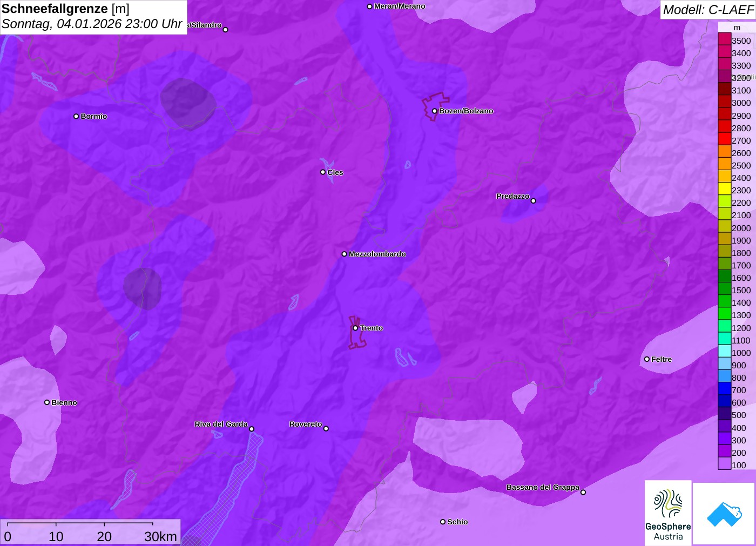This screenshot has width=756, height=546.
Task: Click the "Schneefallgrenze [m]" map title
Action: click(65, 9)
